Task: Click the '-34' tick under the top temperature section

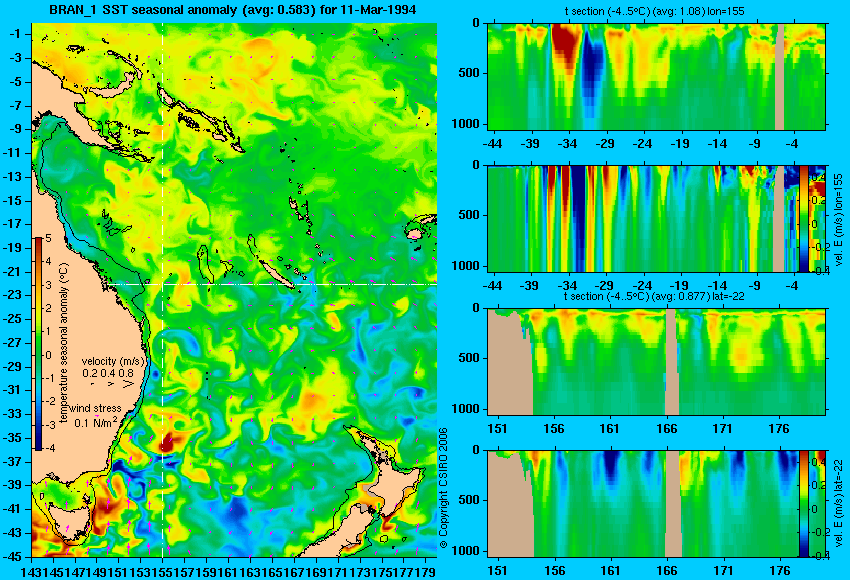Action: [568, 144]
